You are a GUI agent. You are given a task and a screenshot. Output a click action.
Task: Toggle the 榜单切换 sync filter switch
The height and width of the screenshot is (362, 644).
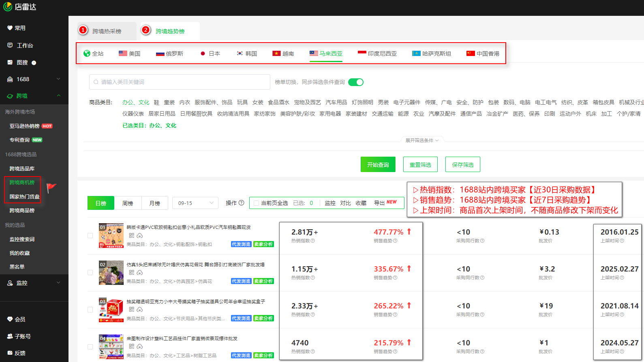point(356,82)
